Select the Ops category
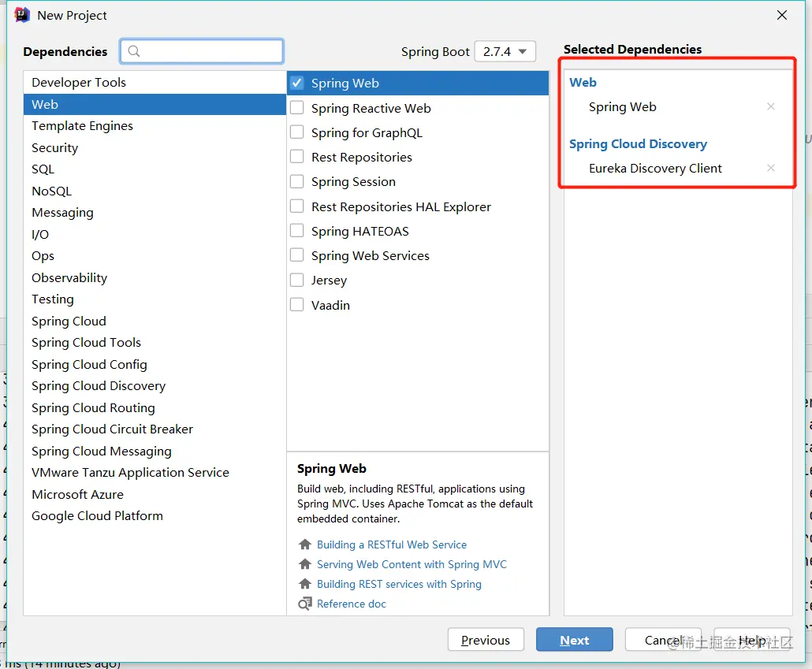This screenshot has width=812, height=669. (x=155, y=256)
